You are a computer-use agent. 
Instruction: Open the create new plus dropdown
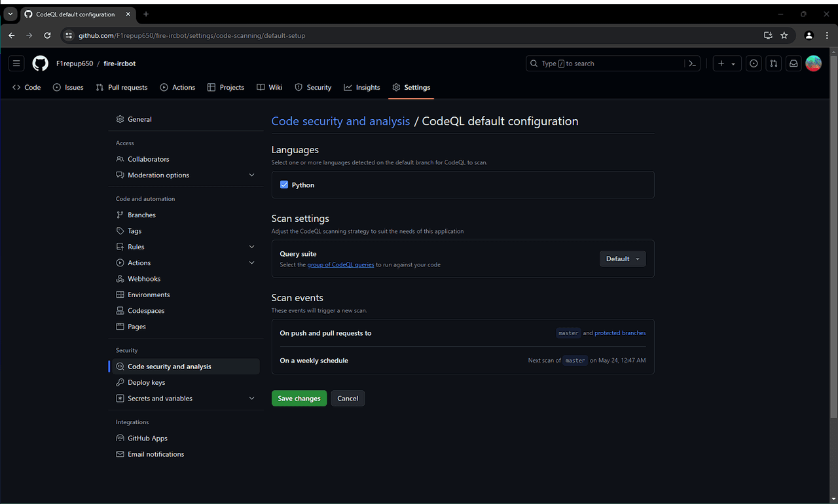pyautogui.click(x=726, y=63)
